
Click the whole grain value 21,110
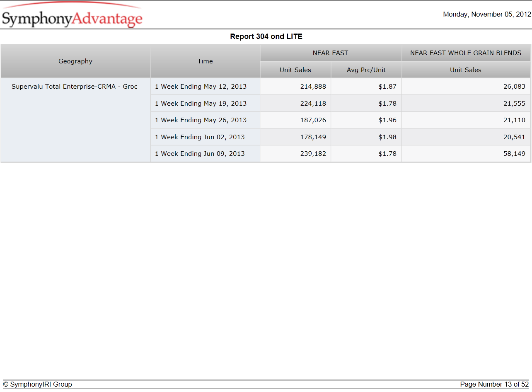click(x=514, y=120)
